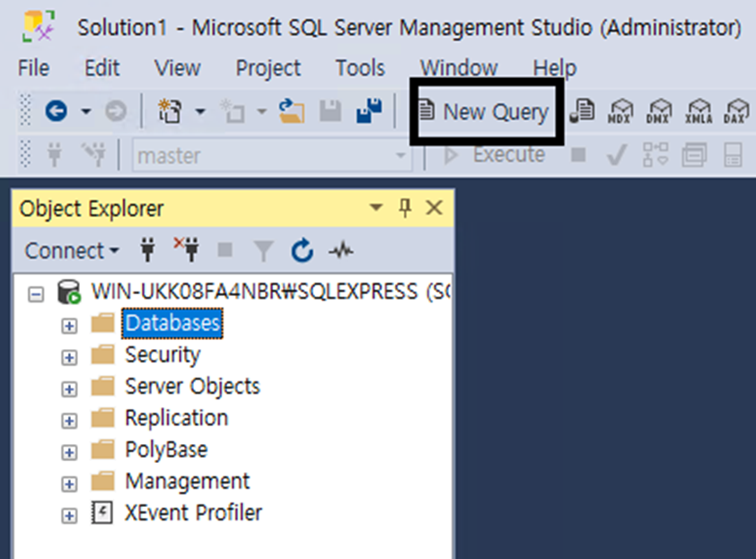Open the Connect dropdown in Object Explorer
The image size is (756, 559).
[x=72, y=250]
